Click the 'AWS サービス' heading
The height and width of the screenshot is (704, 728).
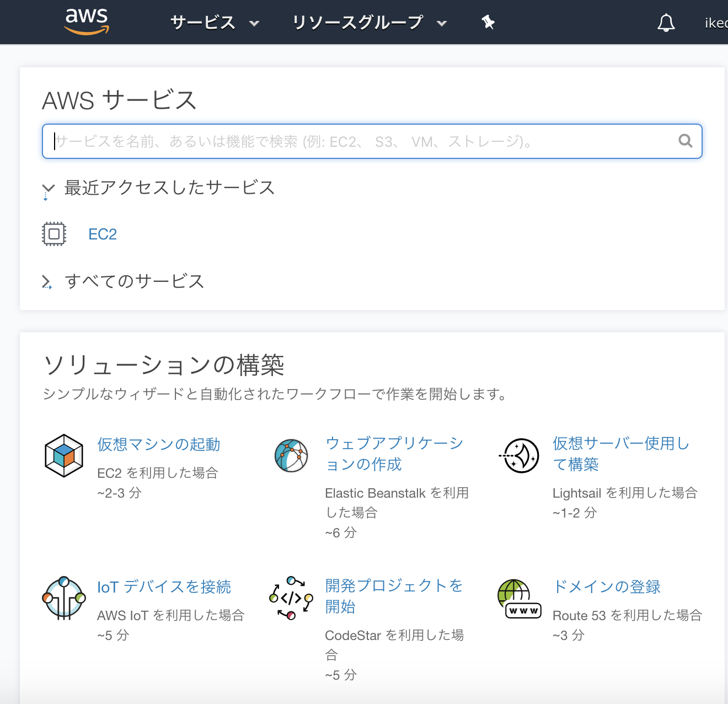point(120,100)
